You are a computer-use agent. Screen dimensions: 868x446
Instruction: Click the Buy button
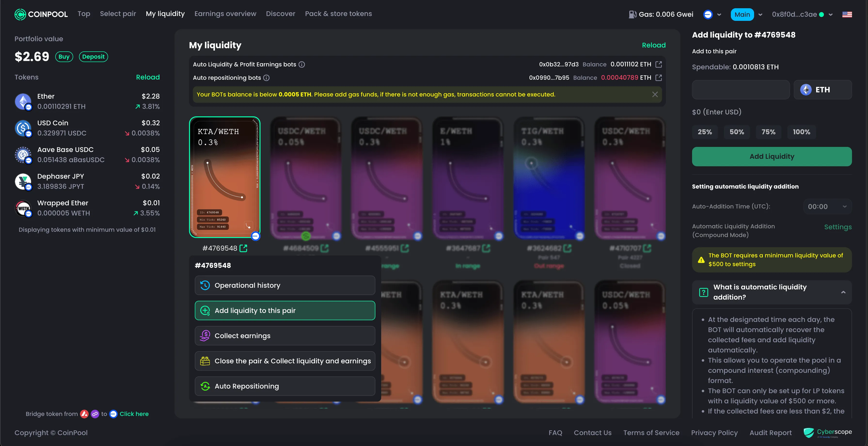[64, 57]
